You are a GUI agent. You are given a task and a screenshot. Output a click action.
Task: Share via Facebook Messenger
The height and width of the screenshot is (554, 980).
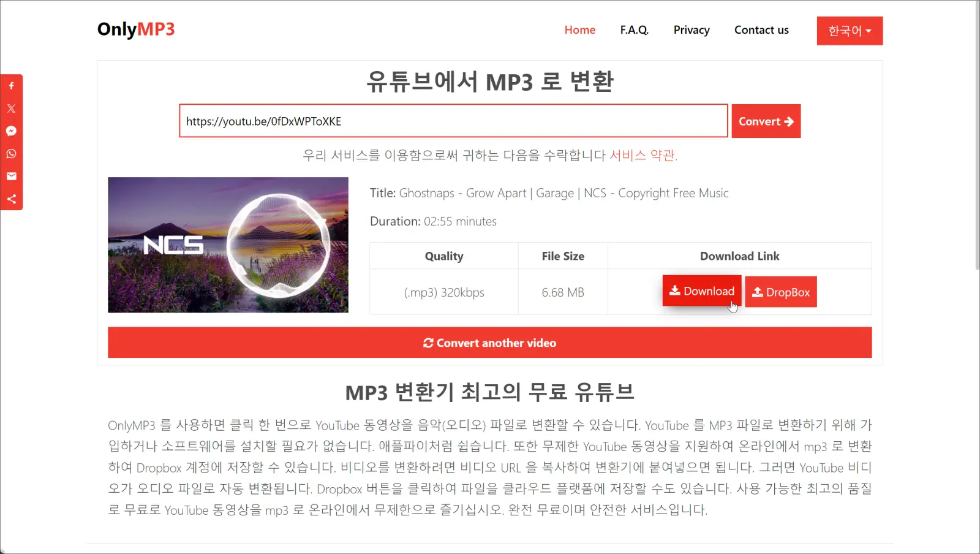(11, 131)
